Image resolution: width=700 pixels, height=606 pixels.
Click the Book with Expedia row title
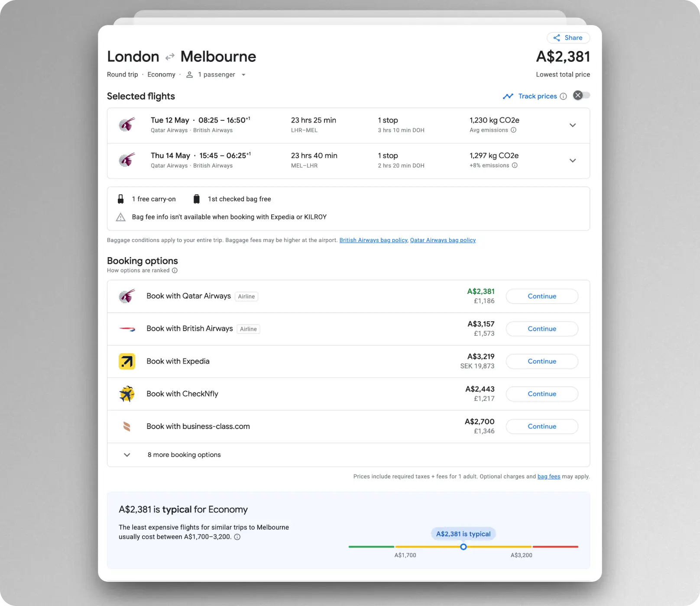178,361
